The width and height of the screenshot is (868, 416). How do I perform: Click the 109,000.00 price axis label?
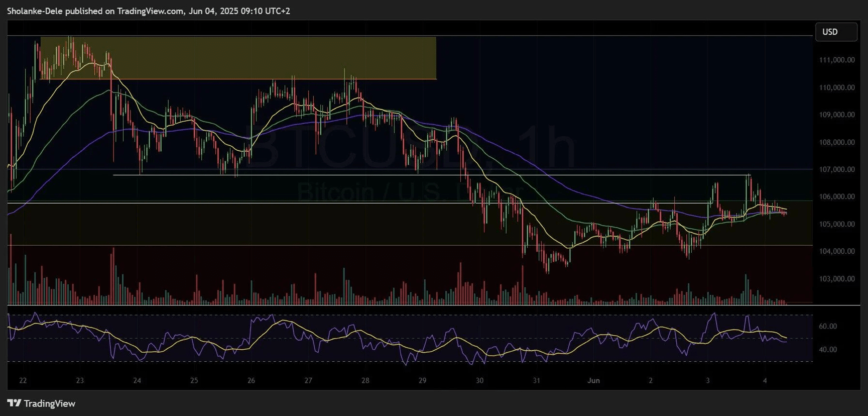[836, 115]
